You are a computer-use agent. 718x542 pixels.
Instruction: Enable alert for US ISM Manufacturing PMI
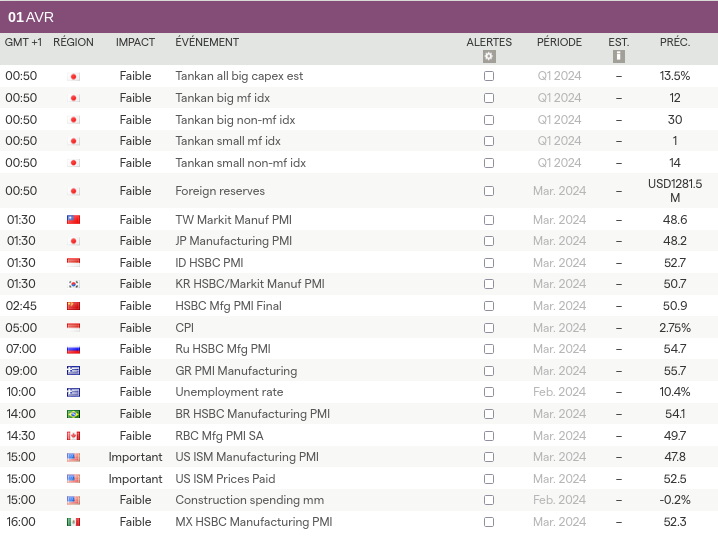coord(489,457)
